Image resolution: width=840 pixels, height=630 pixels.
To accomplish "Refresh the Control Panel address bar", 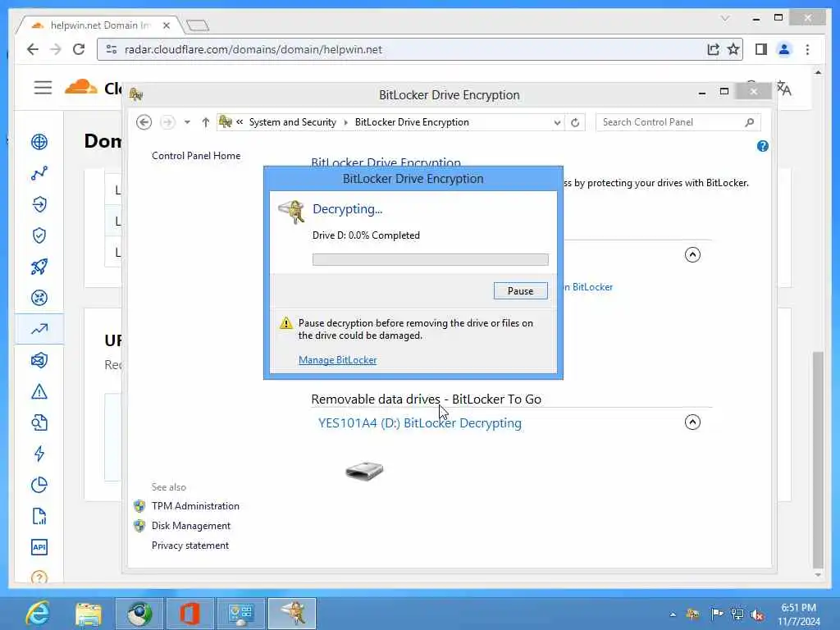I will pyautogui.click(x=575, y=123).
